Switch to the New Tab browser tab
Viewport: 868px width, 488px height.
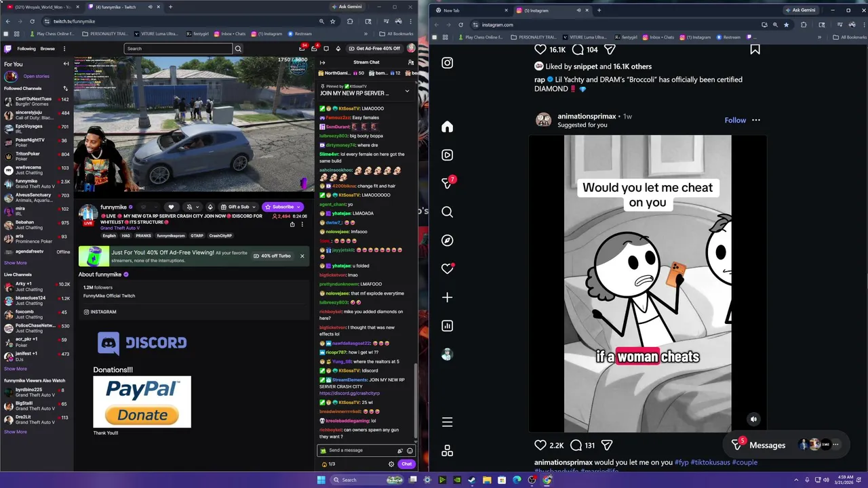[x=471, y=10]
